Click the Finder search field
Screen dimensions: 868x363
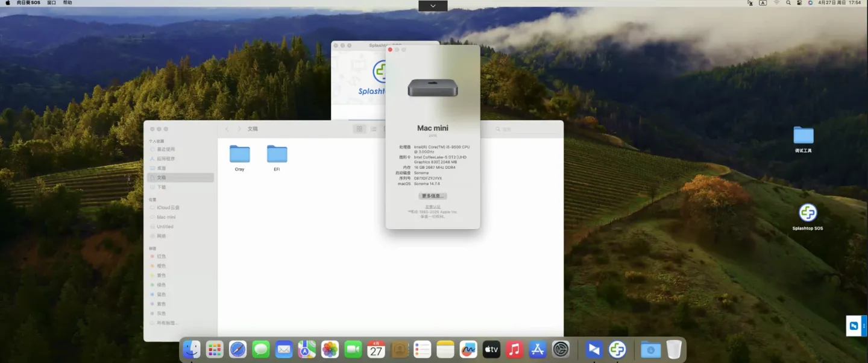pos(524,129)
